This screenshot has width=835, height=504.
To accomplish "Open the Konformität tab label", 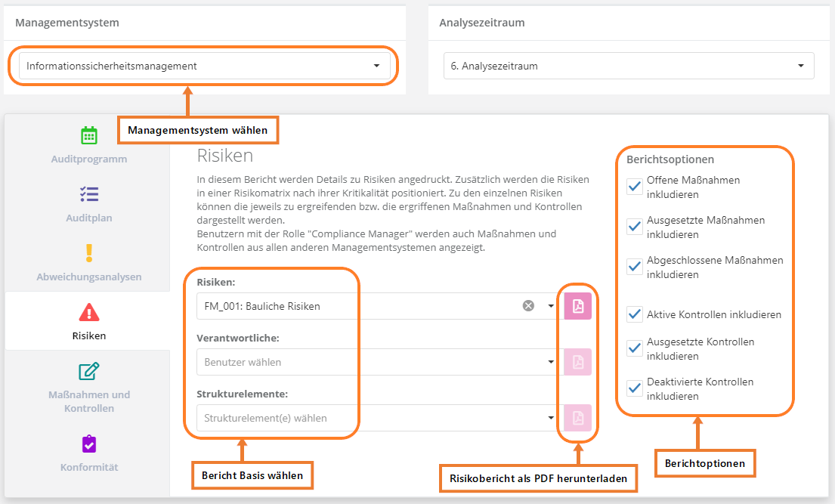I will (89, 467).
